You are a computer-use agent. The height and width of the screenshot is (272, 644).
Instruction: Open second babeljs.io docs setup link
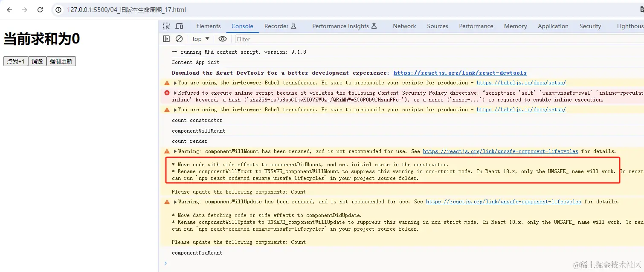coord(521,110)
